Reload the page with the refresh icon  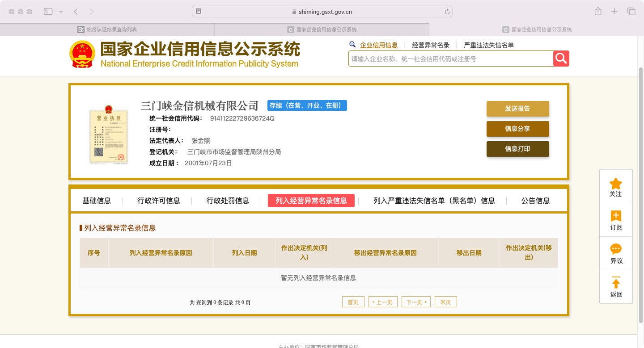tap(447, 12)
